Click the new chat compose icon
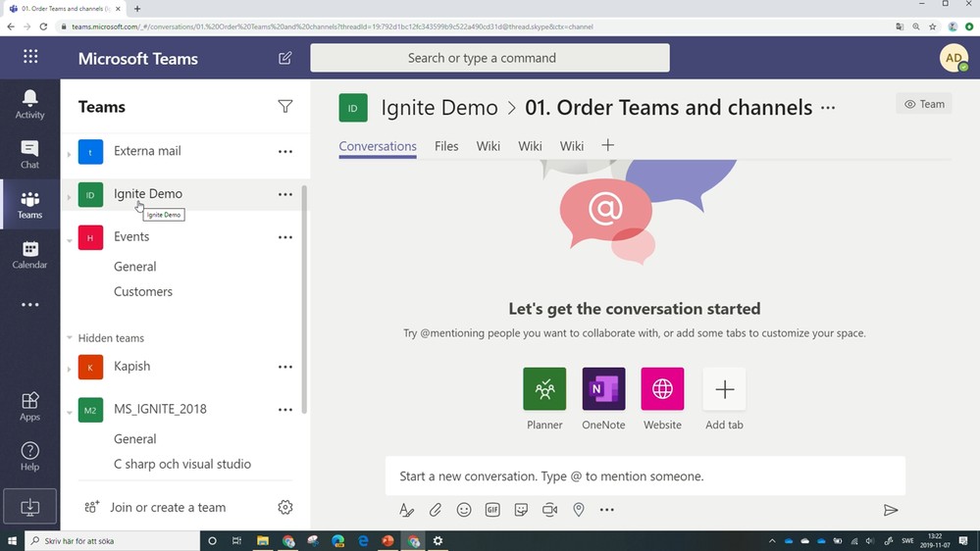Image resolution: width=980 pixels, height=551 pixels. 285,59
